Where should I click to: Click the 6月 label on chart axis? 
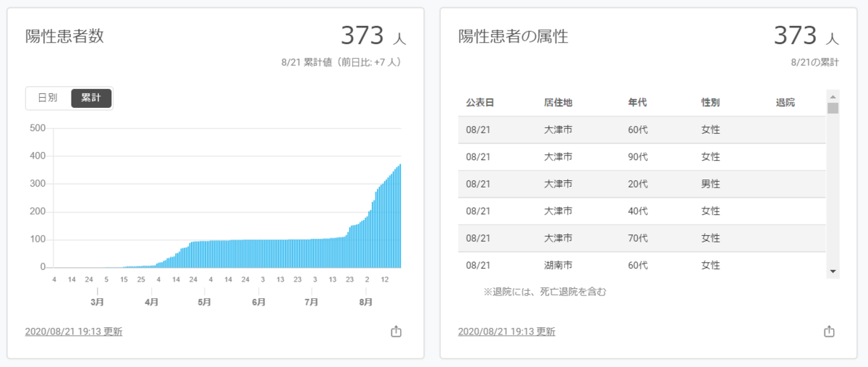[x=259, y=302]
